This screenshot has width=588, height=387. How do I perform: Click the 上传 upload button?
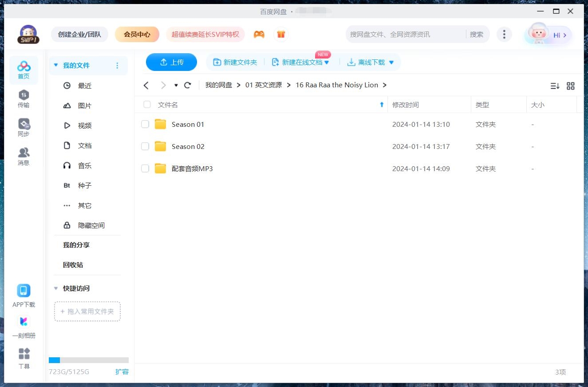[x=171, y=62]
